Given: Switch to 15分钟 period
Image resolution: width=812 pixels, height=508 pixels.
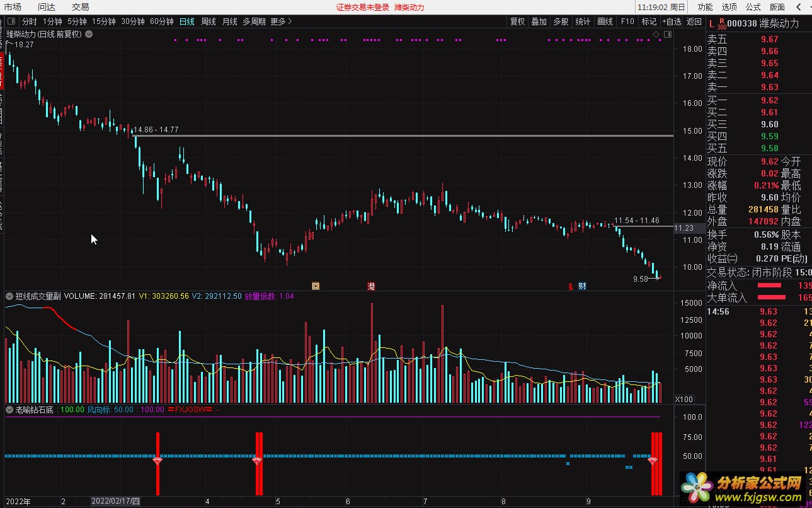Looking at the screenshot, I should click(x=104, y=21).
